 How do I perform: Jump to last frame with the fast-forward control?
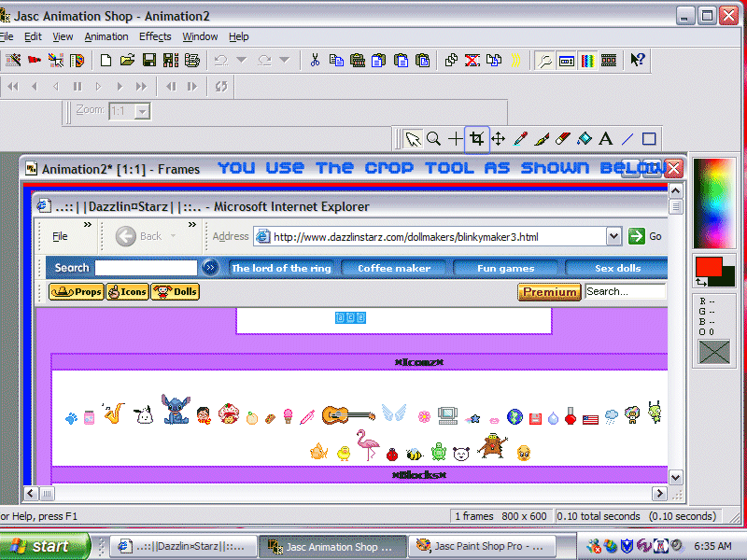pyautogui.click(x=142, y=87)
